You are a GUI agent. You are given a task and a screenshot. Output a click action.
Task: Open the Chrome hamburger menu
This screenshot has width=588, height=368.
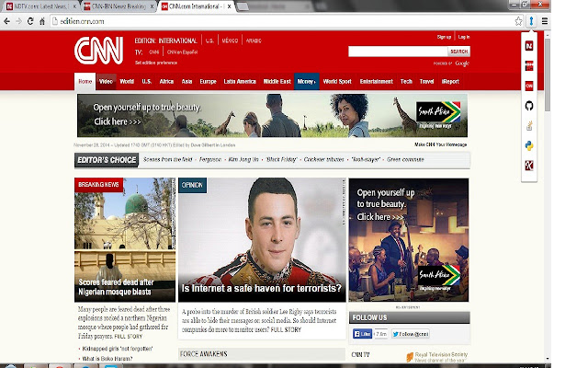pyautogui.click(x=545, y=21)
